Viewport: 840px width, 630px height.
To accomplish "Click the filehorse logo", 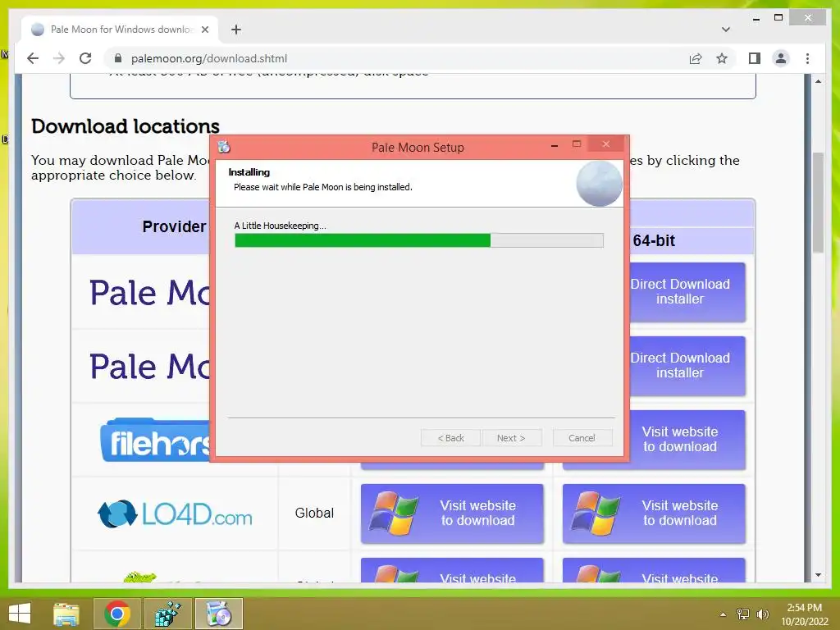I will pos(156,441).
